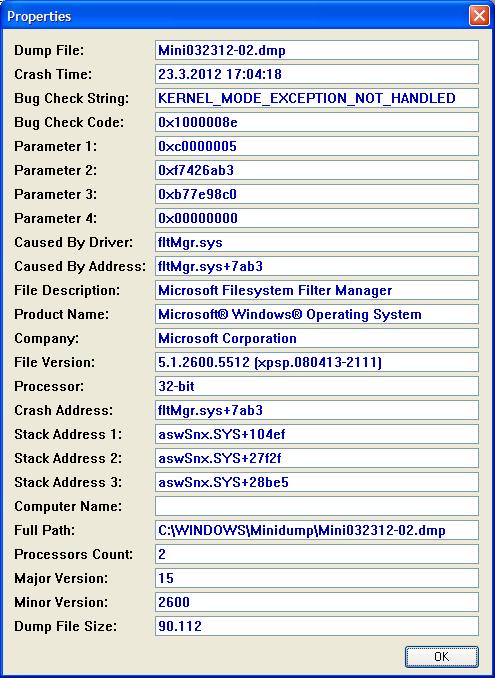
Task: Click the File Version field 5.1.2600.5512
Action: coord(317,362)
